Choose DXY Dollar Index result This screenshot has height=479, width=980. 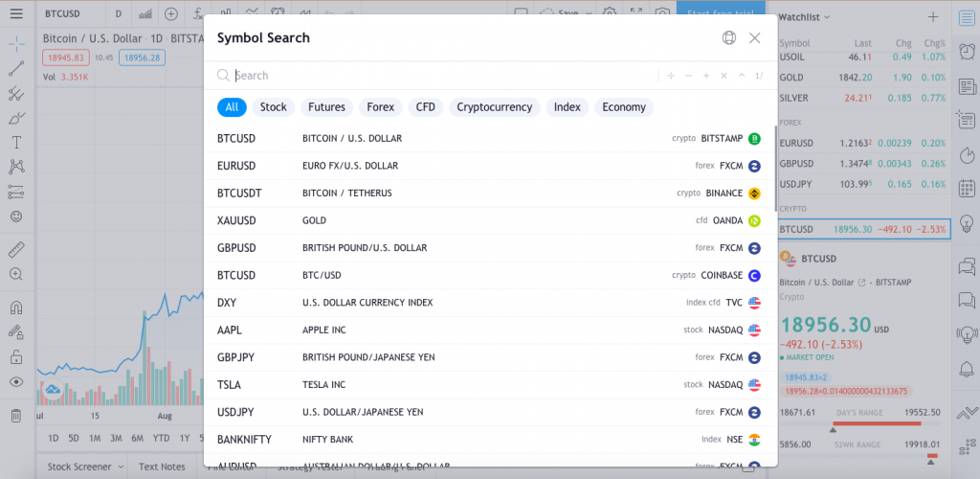[x=489, y=303]
